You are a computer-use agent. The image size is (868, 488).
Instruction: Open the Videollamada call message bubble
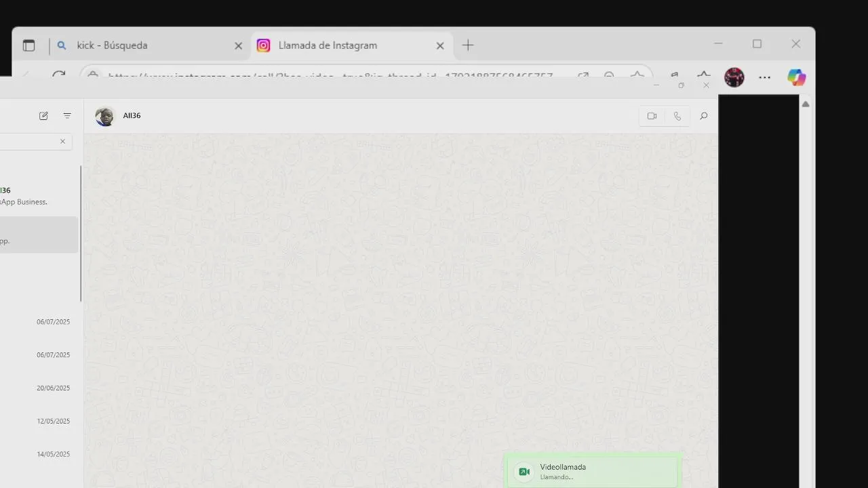click(x=593, y=471)
